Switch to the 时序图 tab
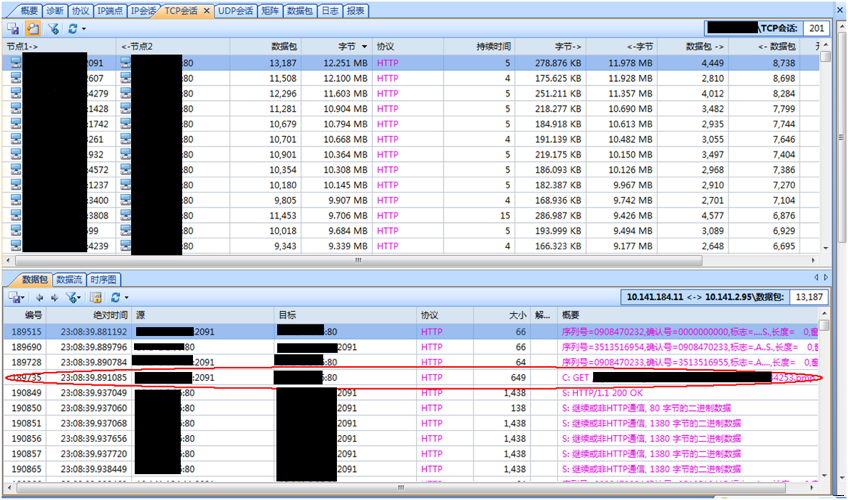This screenshot has height=500, width=848. (103, 279)
